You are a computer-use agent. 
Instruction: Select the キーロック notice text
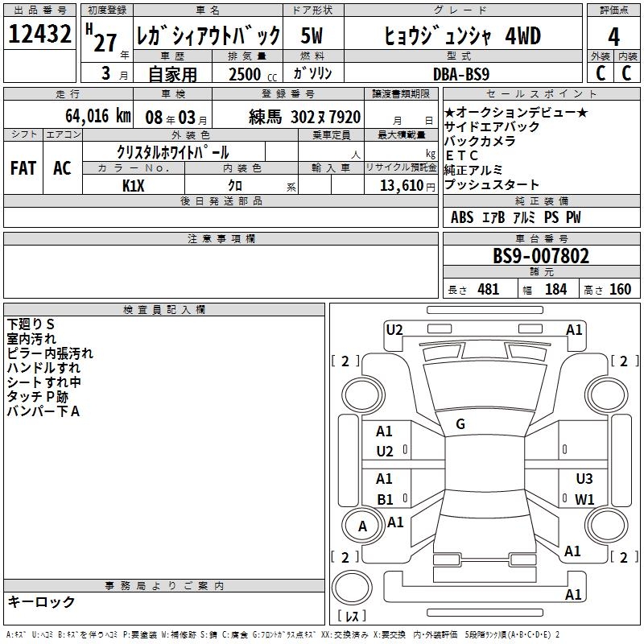point(41,601)
